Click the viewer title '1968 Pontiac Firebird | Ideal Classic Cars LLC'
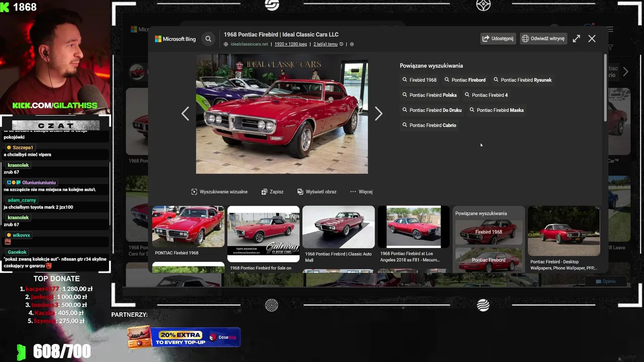Screen dimensions: 644x362 point(281,34)
